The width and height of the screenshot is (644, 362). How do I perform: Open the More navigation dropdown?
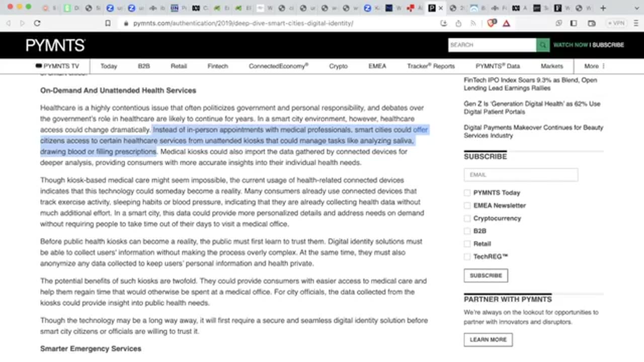pyautogui.click(x=595, y=66)
